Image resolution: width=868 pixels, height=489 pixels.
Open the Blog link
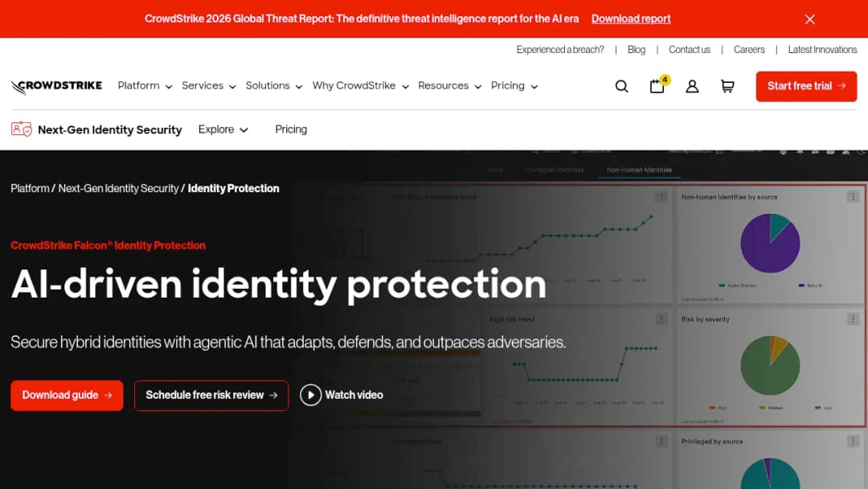click(636, 50)
